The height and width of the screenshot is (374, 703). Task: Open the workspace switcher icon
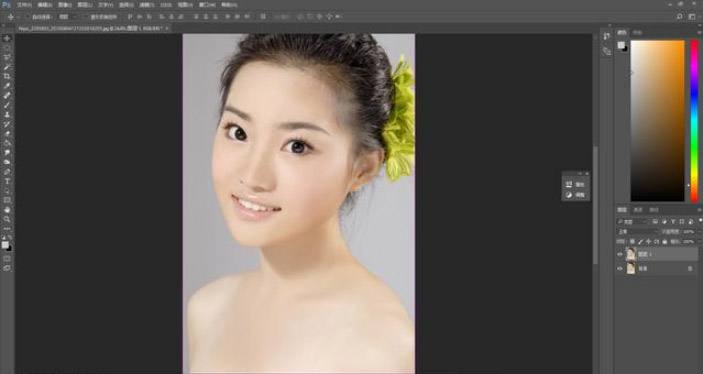coord(693,17)
